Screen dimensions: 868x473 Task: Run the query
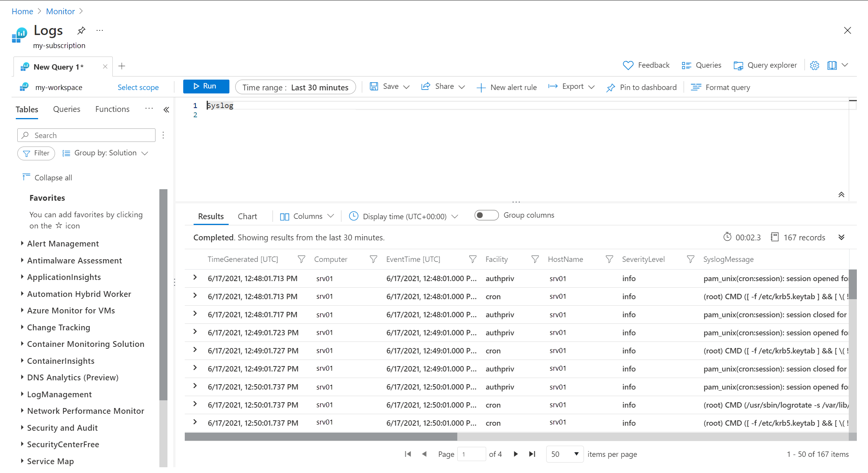tap(206, 87)
